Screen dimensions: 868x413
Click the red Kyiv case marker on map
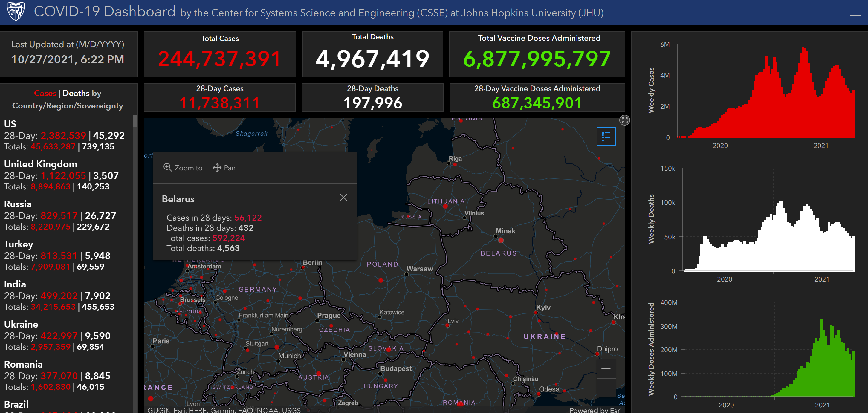(x=536, y=313)
